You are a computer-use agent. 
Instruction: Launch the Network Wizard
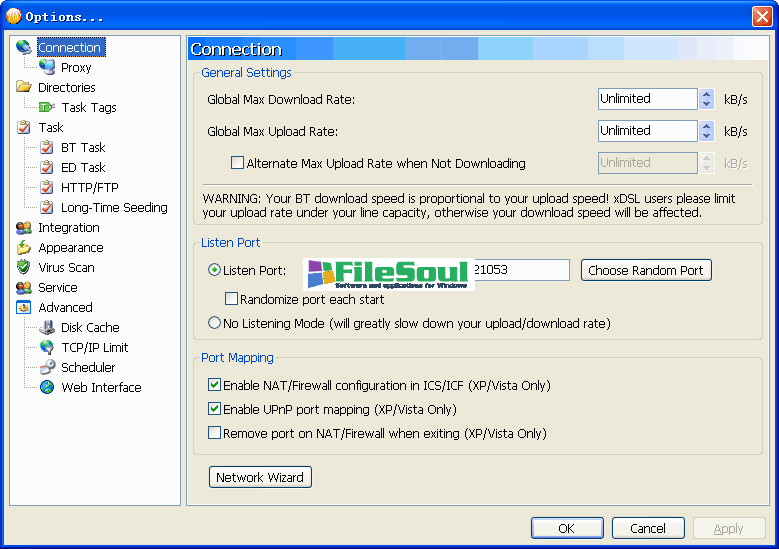(x=260, y=477)
